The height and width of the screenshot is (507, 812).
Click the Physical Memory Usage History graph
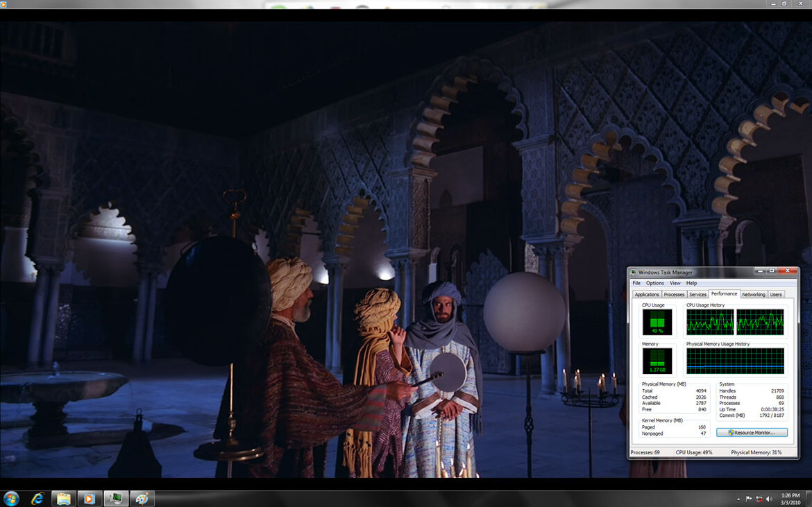pos(735,361)
